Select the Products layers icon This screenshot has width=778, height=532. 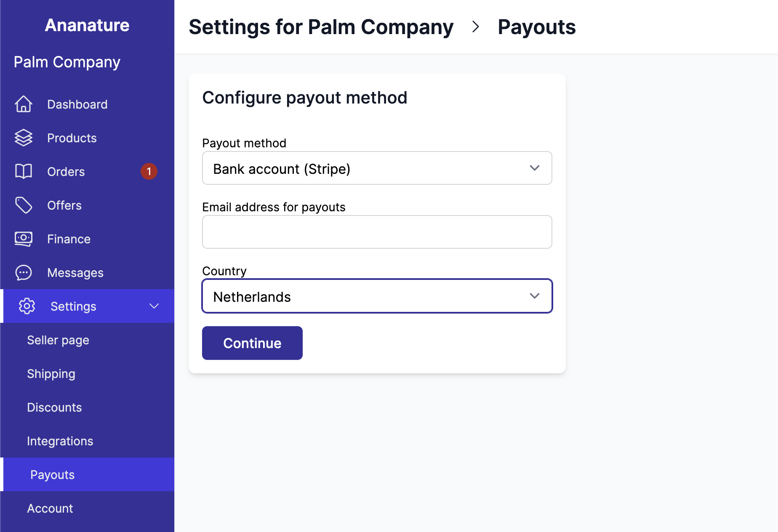pyautogui.click(x=24, y=138)
